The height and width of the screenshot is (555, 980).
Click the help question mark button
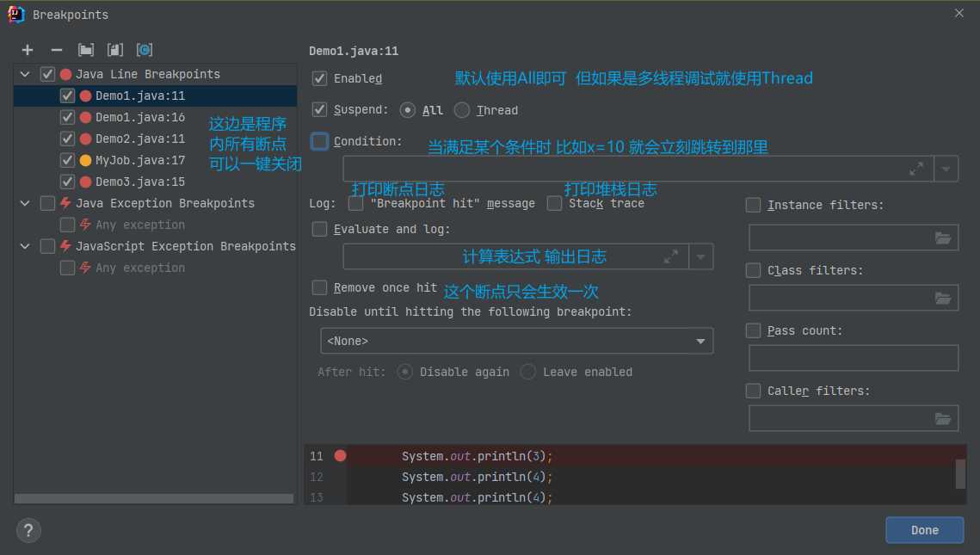28,531
